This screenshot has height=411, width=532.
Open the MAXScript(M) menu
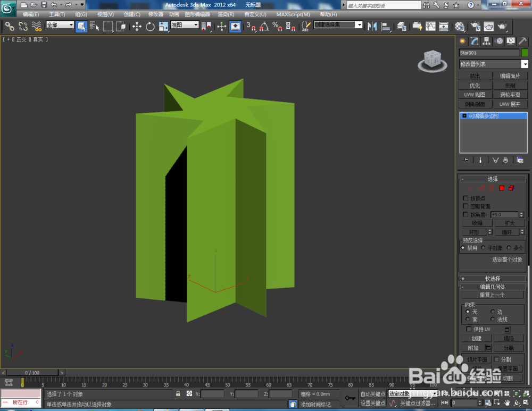pyautogui.click(x=293, y=14)
